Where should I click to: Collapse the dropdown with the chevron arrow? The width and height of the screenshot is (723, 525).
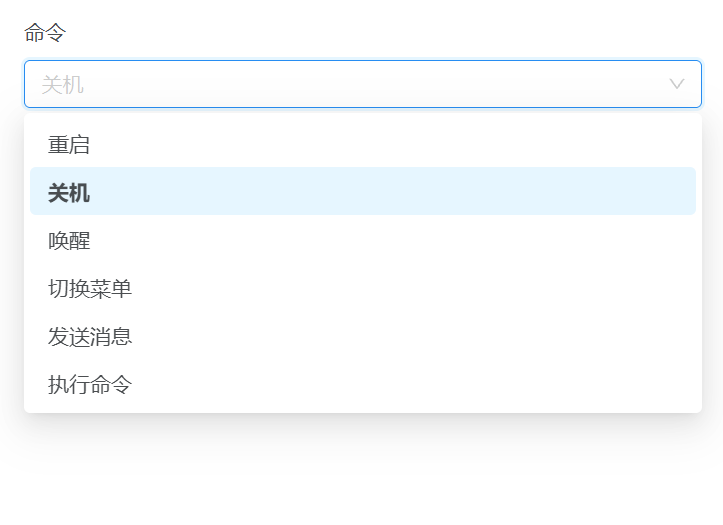(x=677, y=84)
